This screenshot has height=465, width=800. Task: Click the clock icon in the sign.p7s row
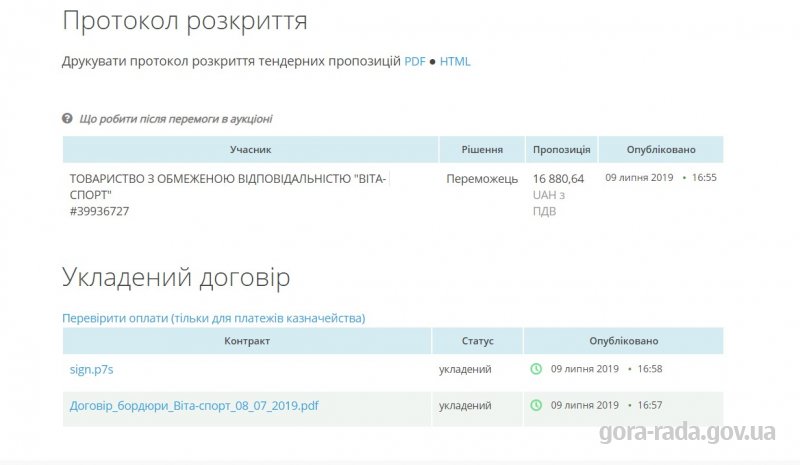[536, 369]
